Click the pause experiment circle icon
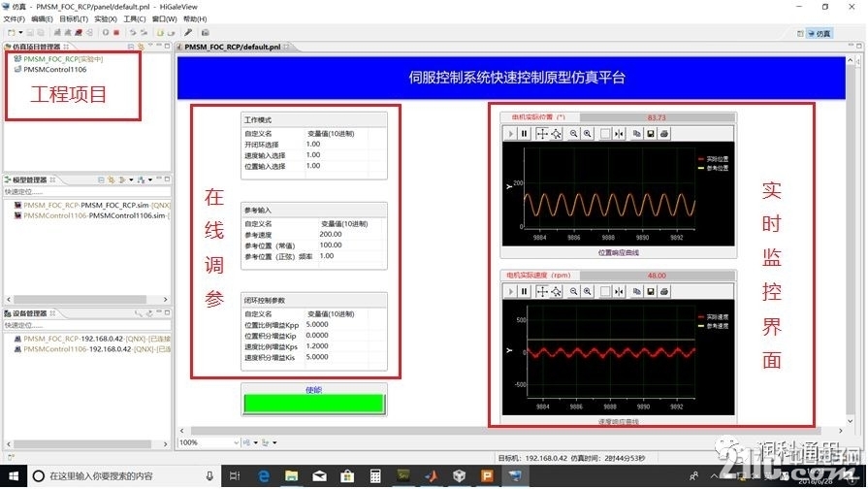 pyautogui.click(x=105, y=33)
